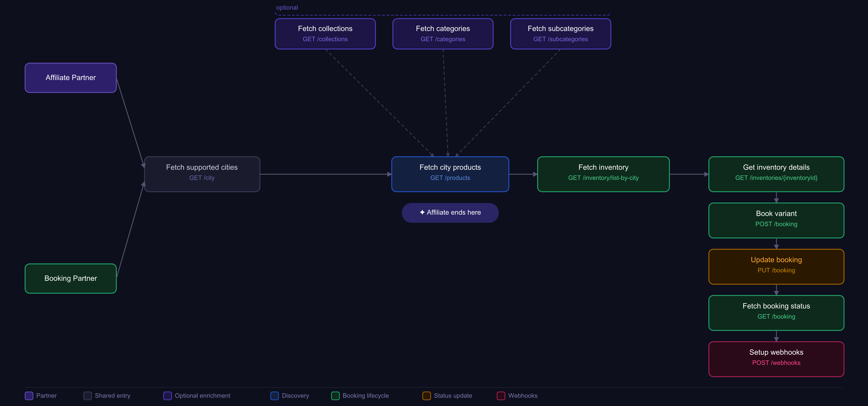Select the Update booking node
Screen dimensions: 868x406
[x=776, y=267]
